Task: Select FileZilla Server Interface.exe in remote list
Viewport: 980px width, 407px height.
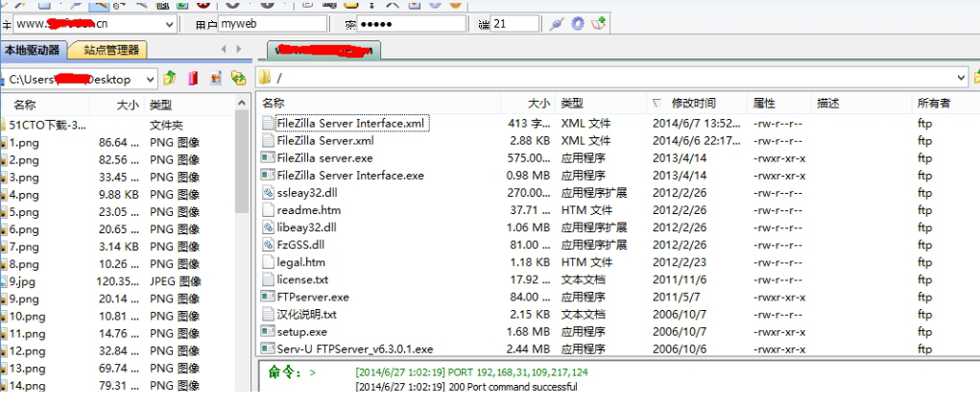Action: pos(350,175)
